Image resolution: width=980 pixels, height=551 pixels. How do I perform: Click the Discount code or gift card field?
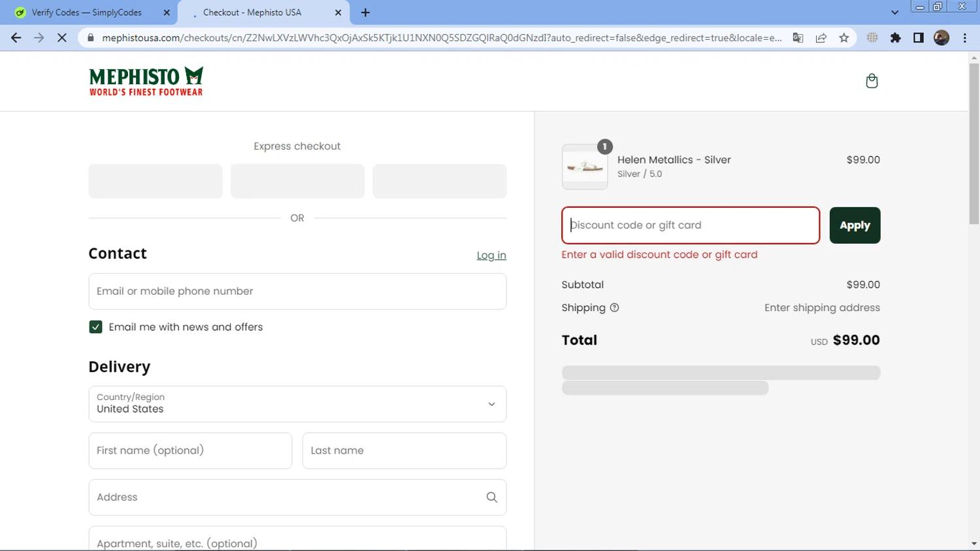pos(690,225)
